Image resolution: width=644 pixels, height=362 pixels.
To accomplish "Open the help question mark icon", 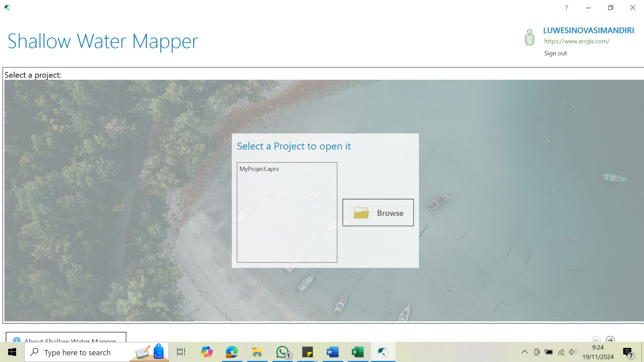I will (566, 8).
